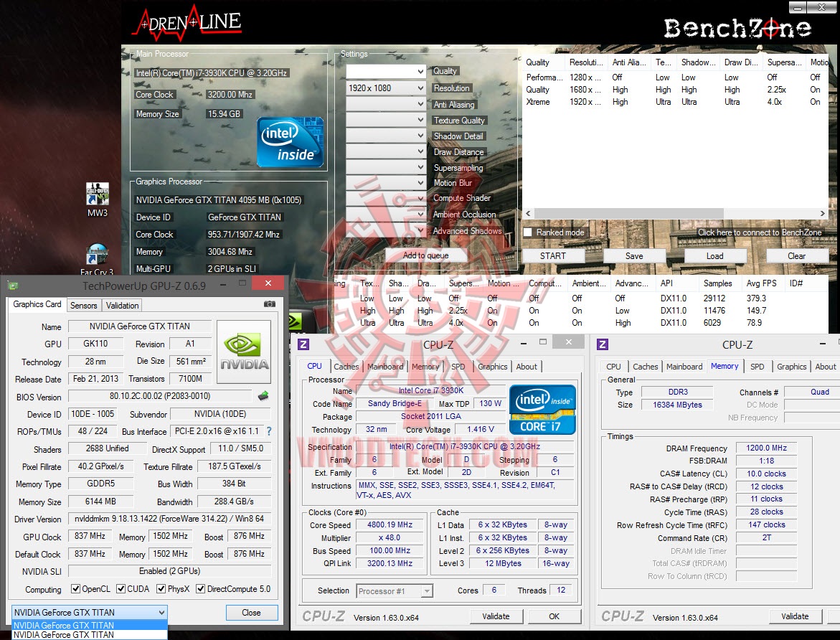The width and height of the screenshot is (840, 640).
Task: Open the Resolution dropdown showing 1920 x 1080
Action: coord(386,88)
